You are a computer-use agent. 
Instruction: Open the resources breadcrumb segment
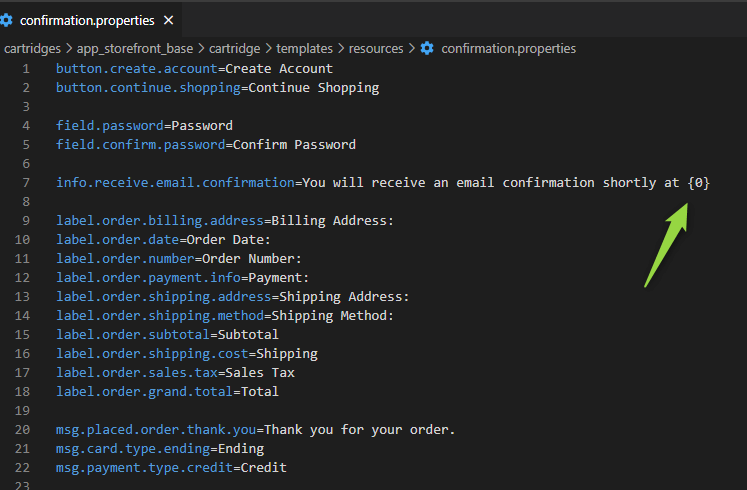[376, 49]
